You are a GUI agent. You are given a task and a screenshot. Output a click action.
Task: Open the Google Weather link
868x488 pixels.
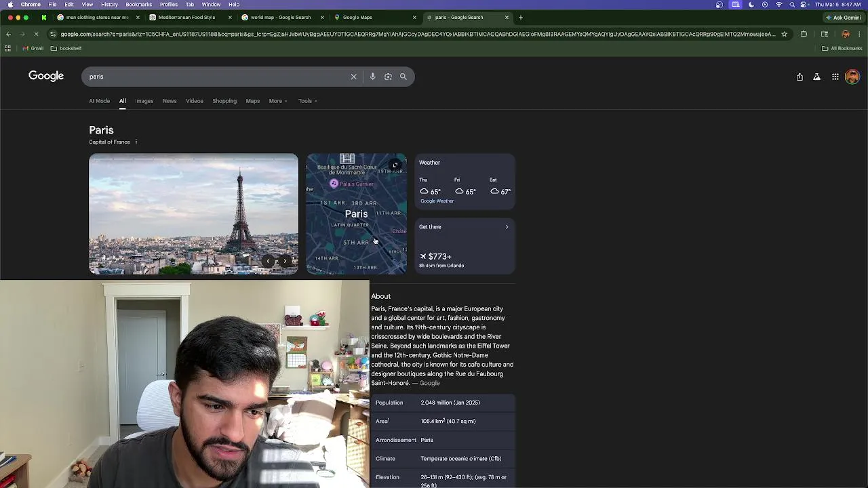(x=437, y=201)
